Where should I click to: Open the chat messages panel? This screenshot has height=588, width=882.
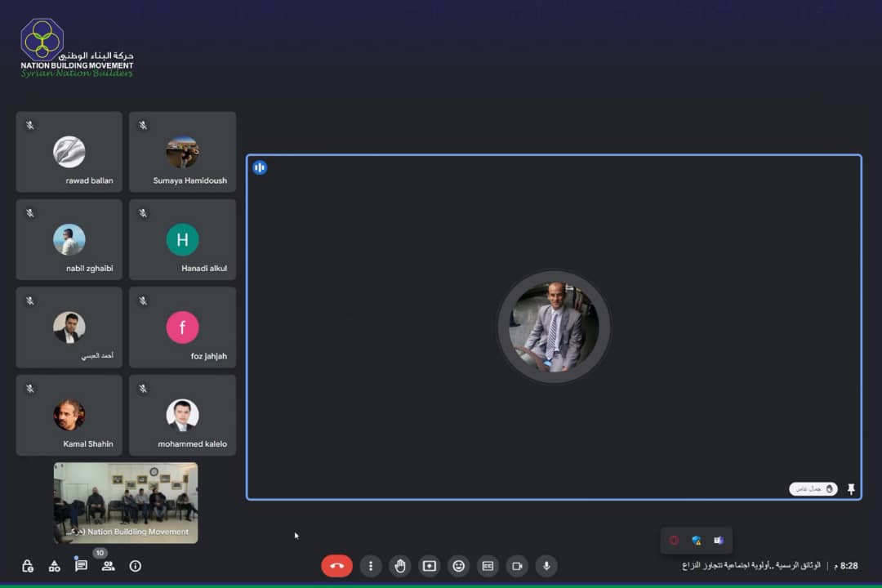[81, 566]
